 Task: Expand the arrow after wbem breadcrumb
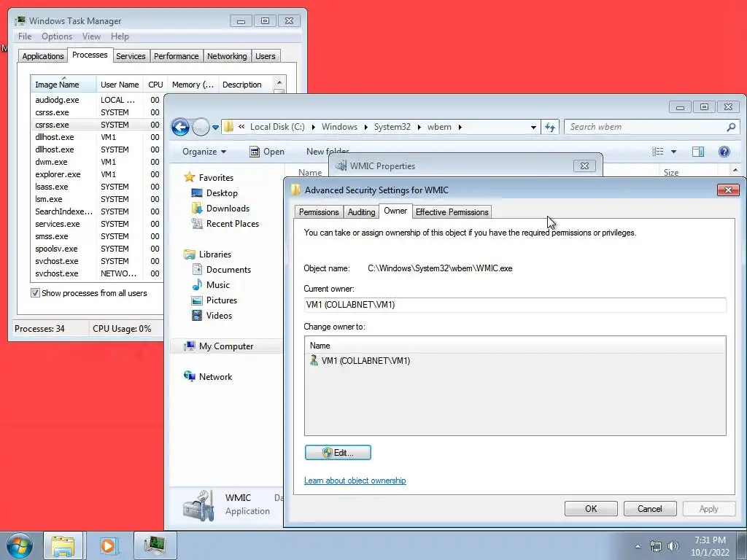(x=460, y=127)
